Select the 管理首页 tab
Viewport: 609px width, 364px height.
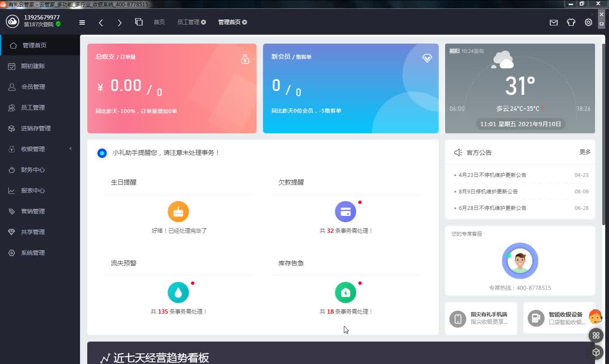click(x=229, y=22)
